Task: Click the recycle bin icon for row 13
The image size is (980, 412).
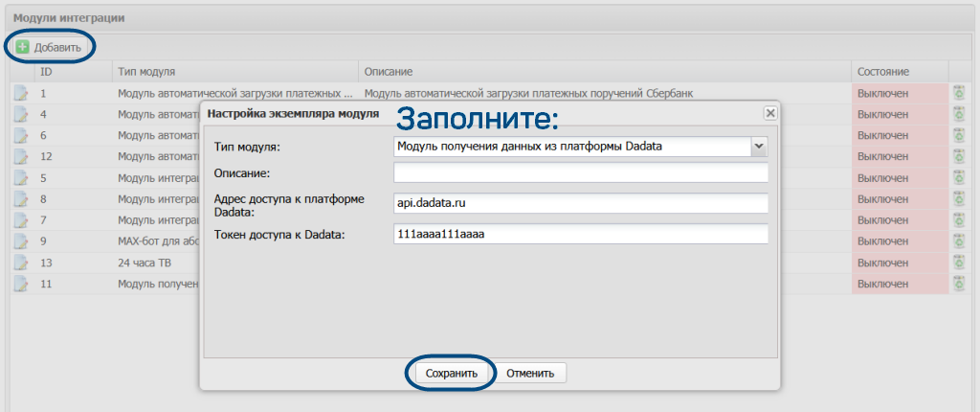Action: click(958, 263)
